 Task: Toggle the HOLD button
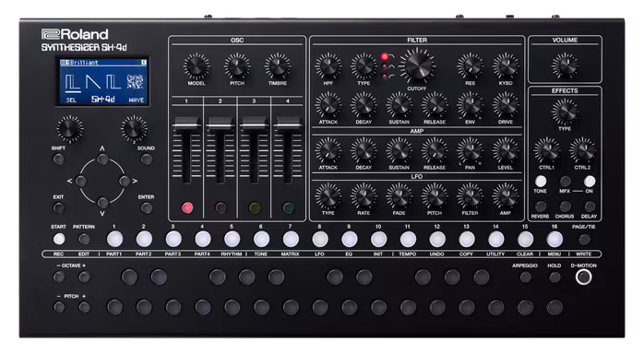(555, 277)
